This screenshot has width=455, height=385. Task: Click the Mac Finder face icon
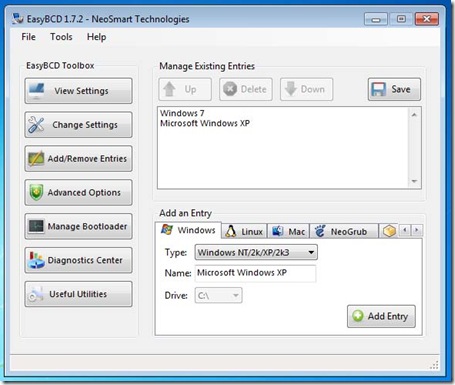click(278, 231)
